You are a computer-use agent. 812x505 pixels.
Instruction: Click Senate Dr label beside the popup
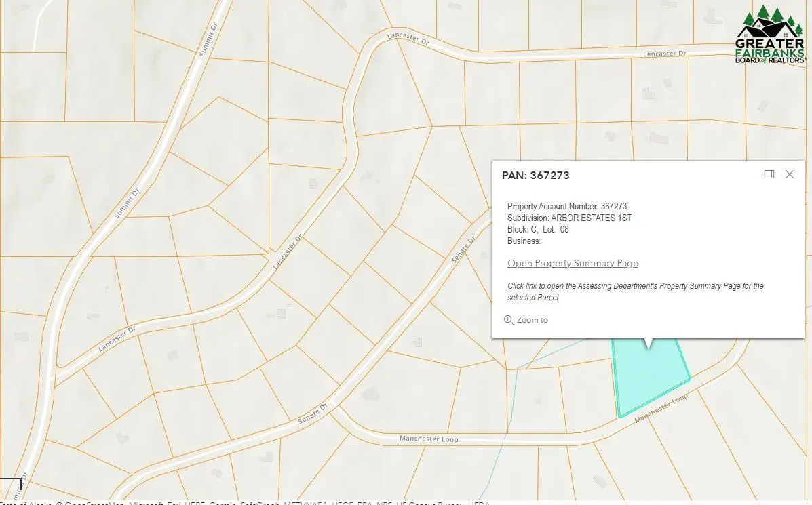(465, 249)
